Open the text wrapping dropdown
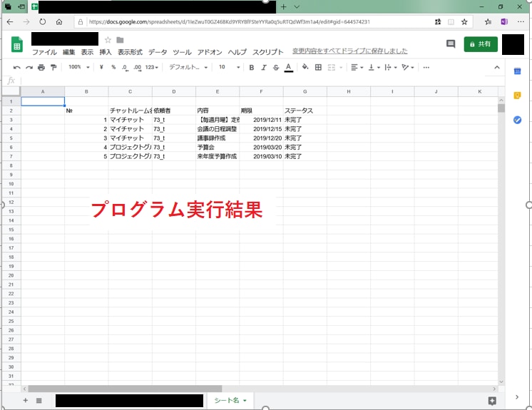Viewport: 532px width, 410px height. click(x=391, y=68)
